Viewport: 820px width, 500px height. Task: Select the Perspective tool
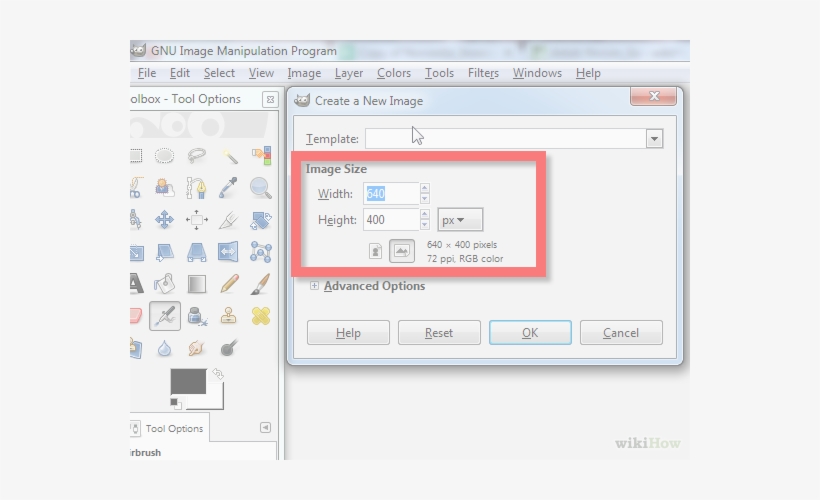point(197,252)
